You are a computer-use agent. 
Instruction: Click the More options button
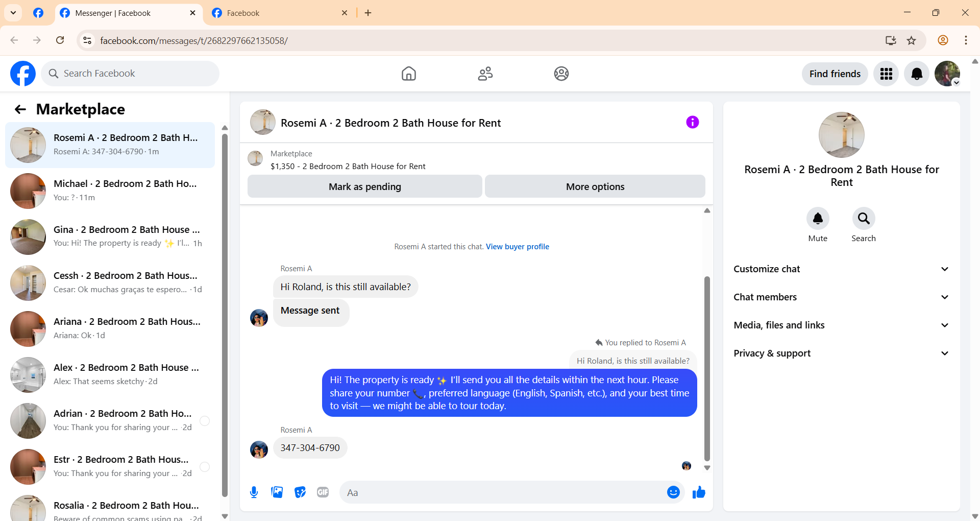point(595,186)
